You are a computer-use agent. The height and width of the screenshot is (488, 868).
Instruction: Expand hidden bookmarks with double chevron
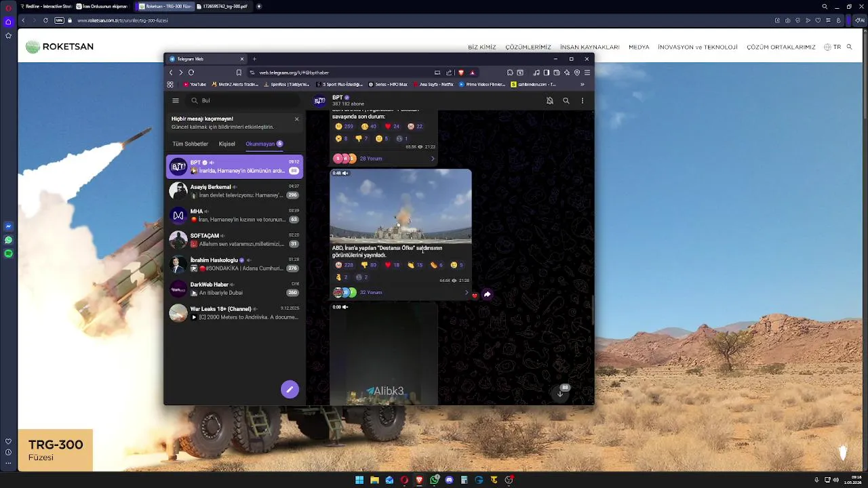pyautogui.click(x=582, y=85)
